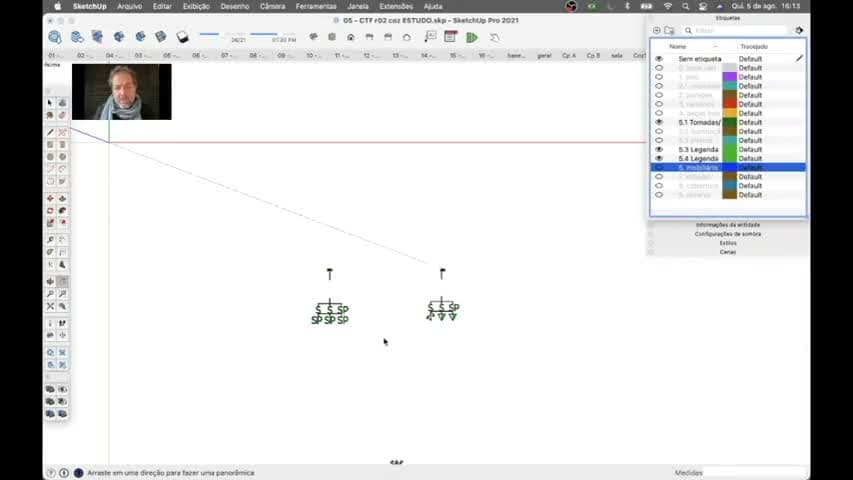Select the Scale tool
Screen dimensions: 853x480
[50, 223]
